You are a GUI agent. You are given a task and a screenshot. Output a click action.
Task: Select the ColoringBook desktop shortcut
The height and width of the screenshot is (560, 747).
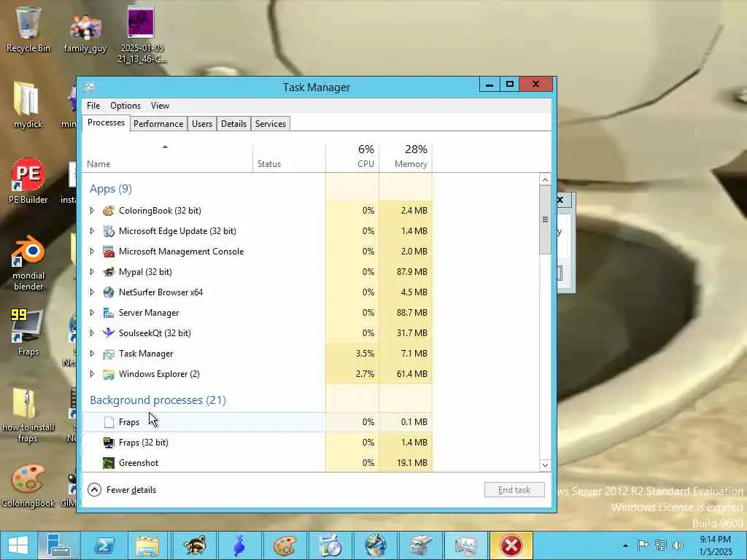tap(28, 486)
